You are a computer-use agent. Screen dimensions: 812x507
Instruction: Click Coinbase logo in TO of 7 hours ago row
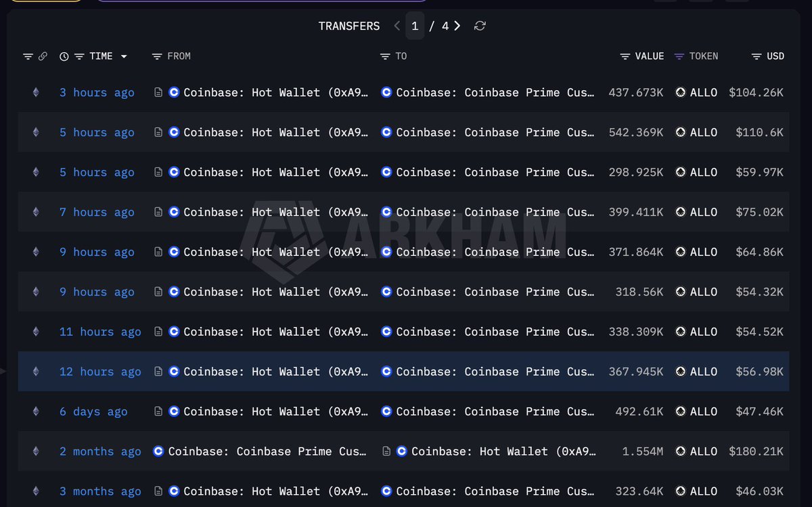tap(386, 212)
